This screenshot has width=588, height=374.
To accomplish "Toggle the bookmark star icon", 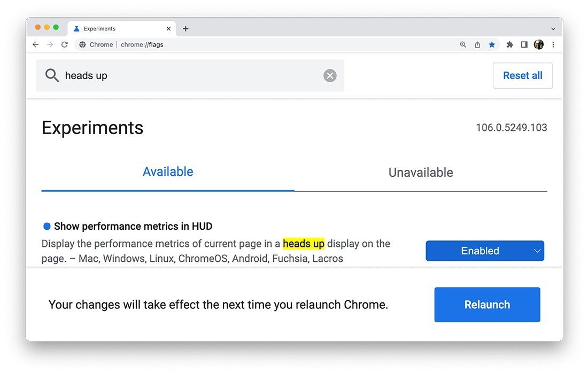I will point(492,44).
